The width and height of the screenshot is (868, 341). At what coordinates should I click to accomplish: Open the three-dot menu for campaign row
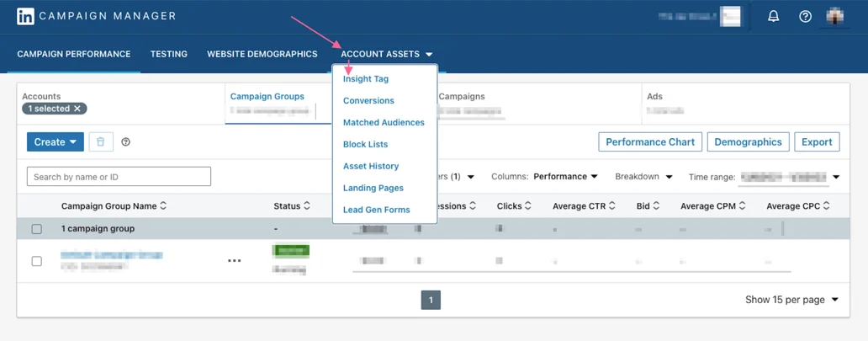235,261
